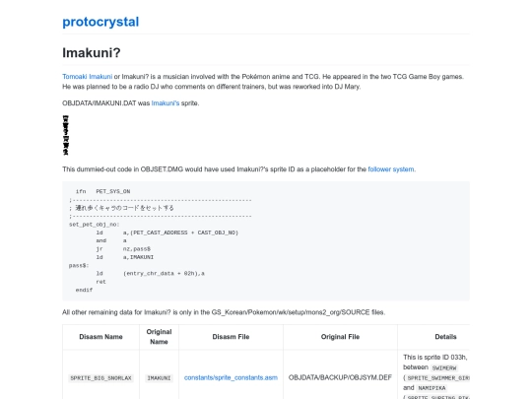Click the Disasm Name column header
Image resolution: width=532 pixels, height=399 pixels.
[100, 337]
